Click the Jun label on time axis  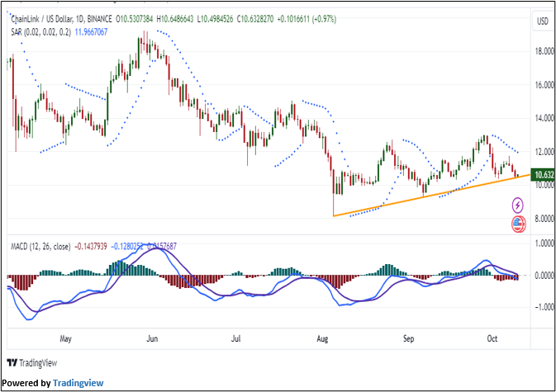[152, 338]
